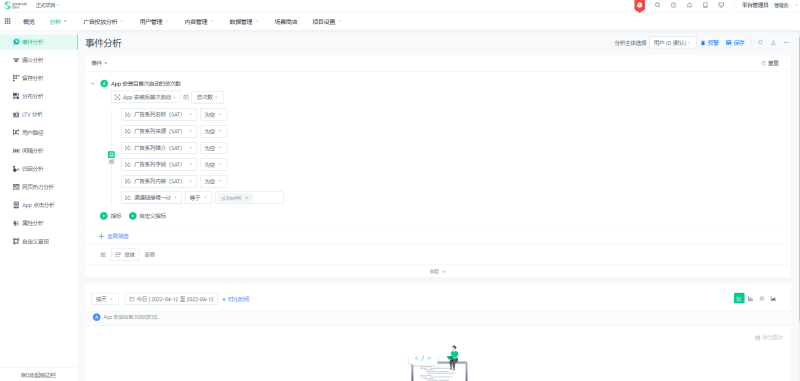Image resolution: width=800 pixels, height=381 pixels.
Task: Open the 总次数 measure dropdown
Action: pyautogui.click(x=207, y=97)
